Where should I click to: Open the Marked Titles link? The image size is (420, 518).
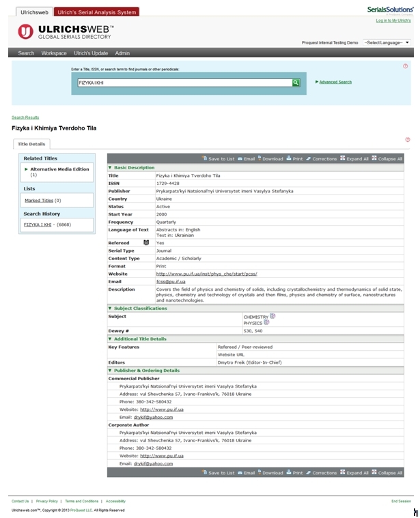click(x=39, y=201)
